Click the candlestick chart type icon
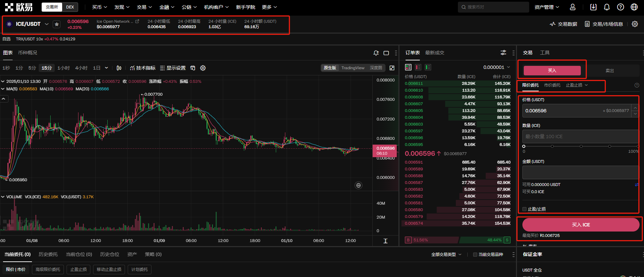This screenshot has width=644, height=277. [x=119, y=68]
